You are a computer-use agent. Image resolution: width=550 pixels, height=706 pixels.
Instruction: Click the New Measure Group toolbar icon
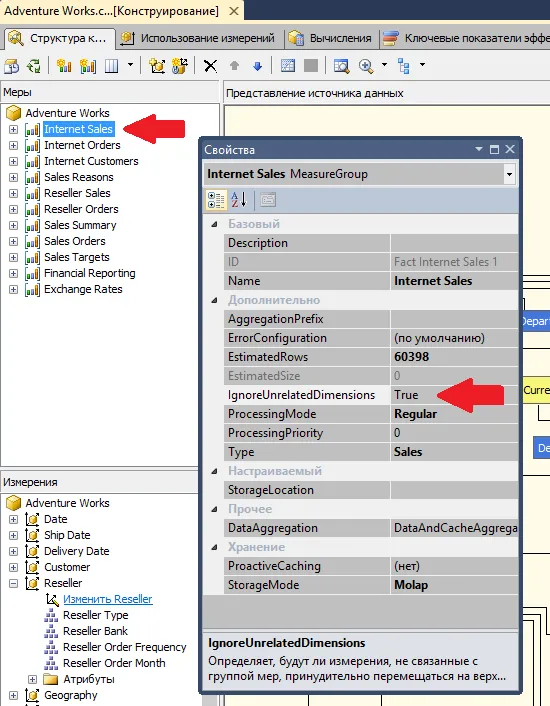coord(87,66)
